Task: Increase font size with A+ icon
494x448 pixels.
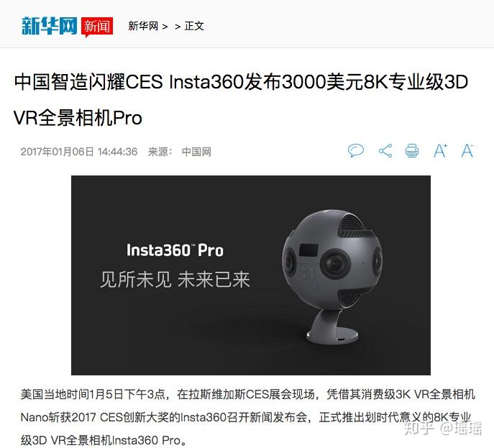Action: click(440, 150)
